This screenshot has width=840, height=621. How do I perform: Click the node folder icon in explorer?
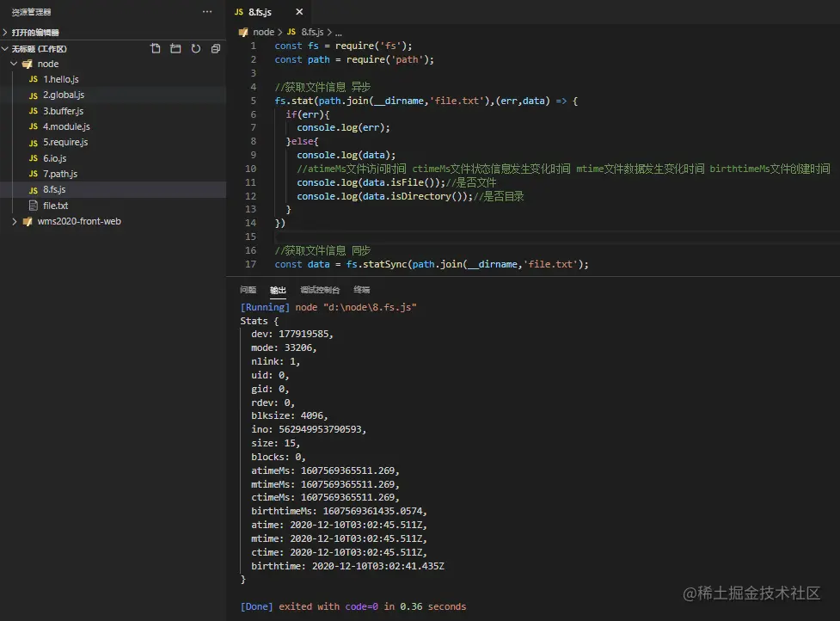(x=28, y=64)
